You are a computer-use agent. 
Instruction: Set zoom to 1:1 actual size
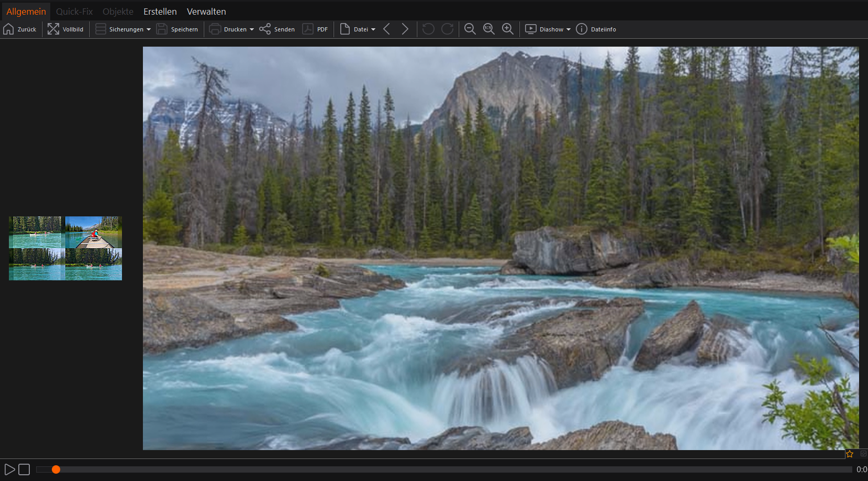coord(489,29)
